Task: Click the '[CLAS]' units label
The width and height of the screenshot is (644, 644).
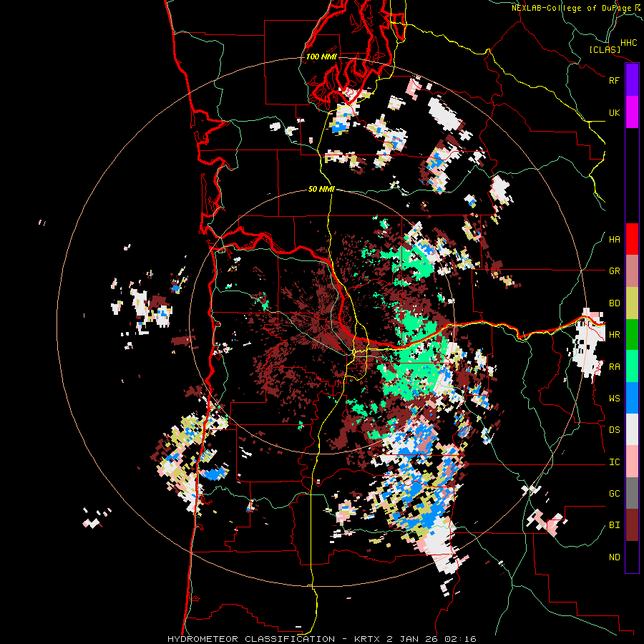Action: [x=605, y=49]
